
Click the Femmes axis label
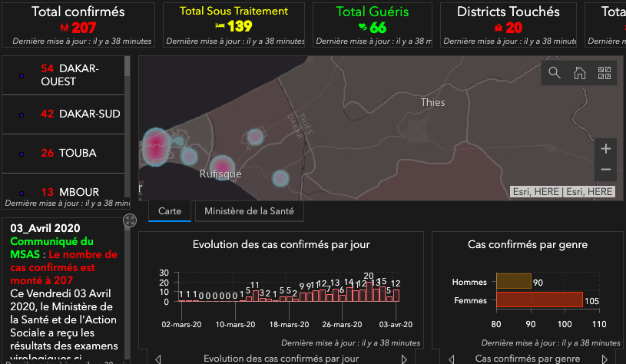[470, 300]
